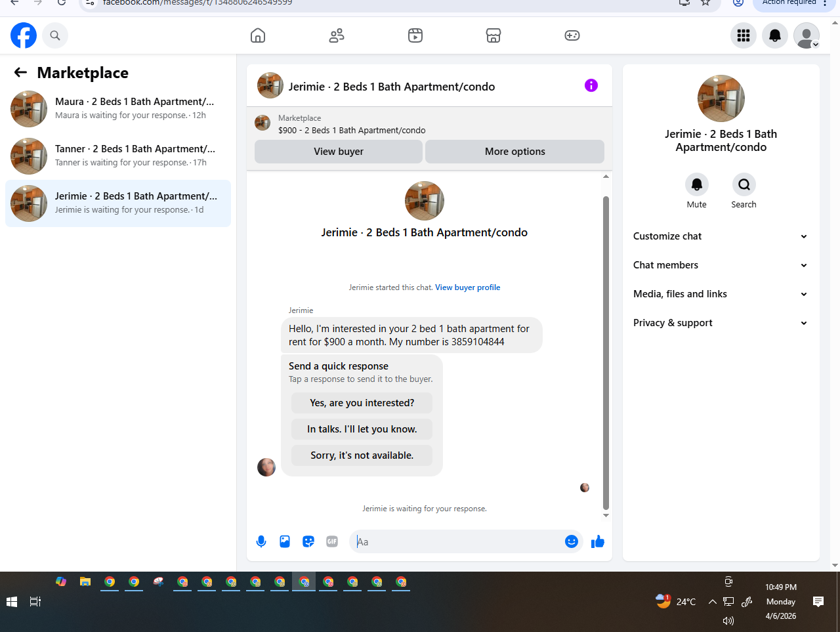Send quick response 'Sorry, it's not available.'

click(362, 455)
